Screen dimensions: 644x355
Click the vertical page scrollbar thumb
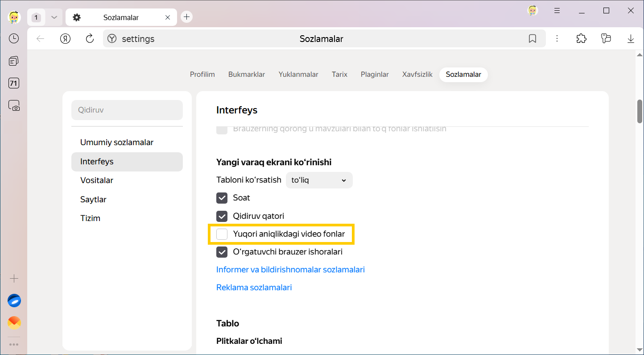(x=640, y=110)
